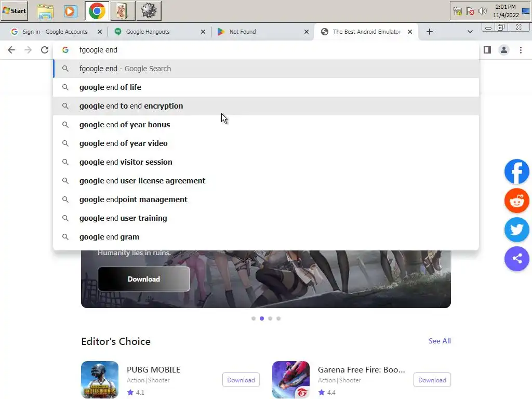This screenshot has width=532, height=399.
Task: Go to fourth carousel slide dot
Action: (x=278, y=318)
